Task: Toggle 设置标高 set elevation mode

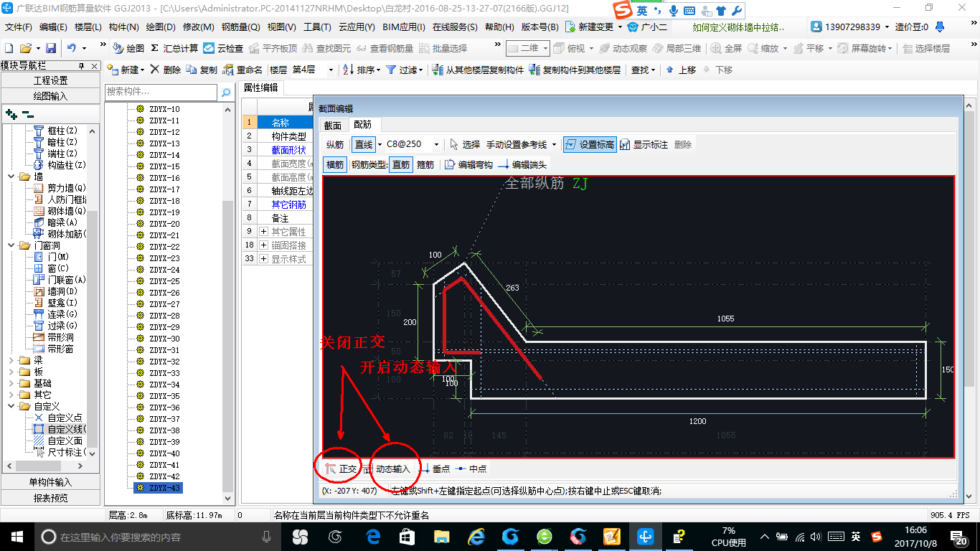Action: click(x=590, y=144)
